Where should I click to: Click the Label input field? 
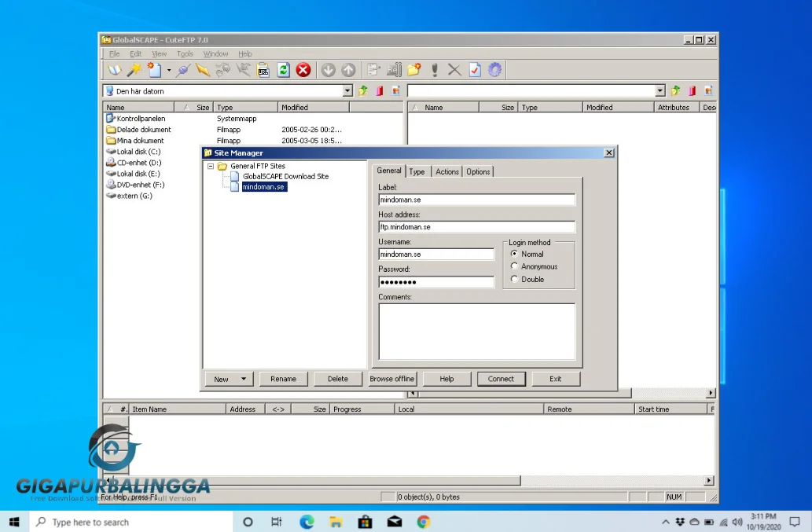coord(476,200)
